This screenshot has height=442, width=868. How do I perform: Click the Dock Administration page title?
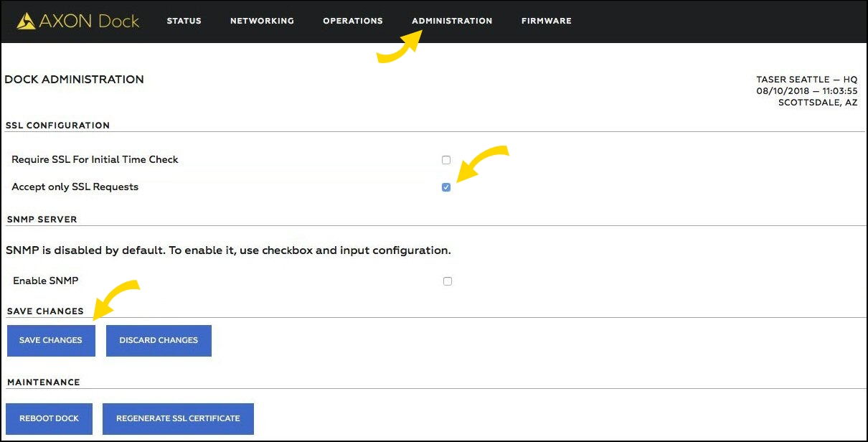[74, 80]
